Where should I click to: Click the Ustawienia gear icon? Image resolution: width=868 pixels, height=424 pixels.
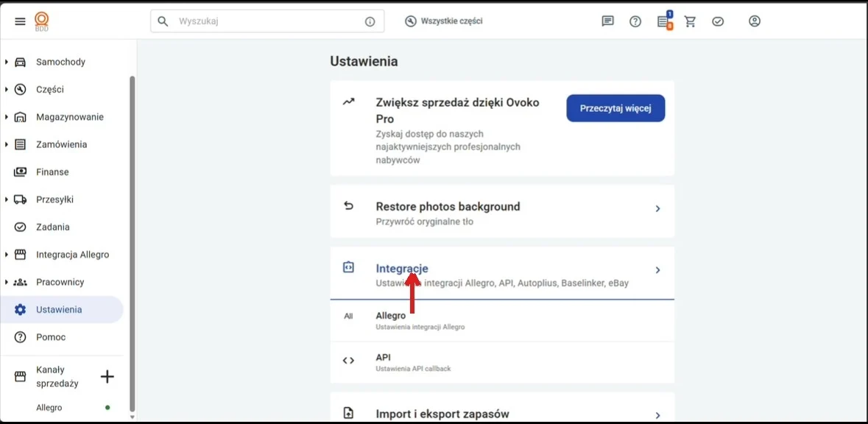20,309
